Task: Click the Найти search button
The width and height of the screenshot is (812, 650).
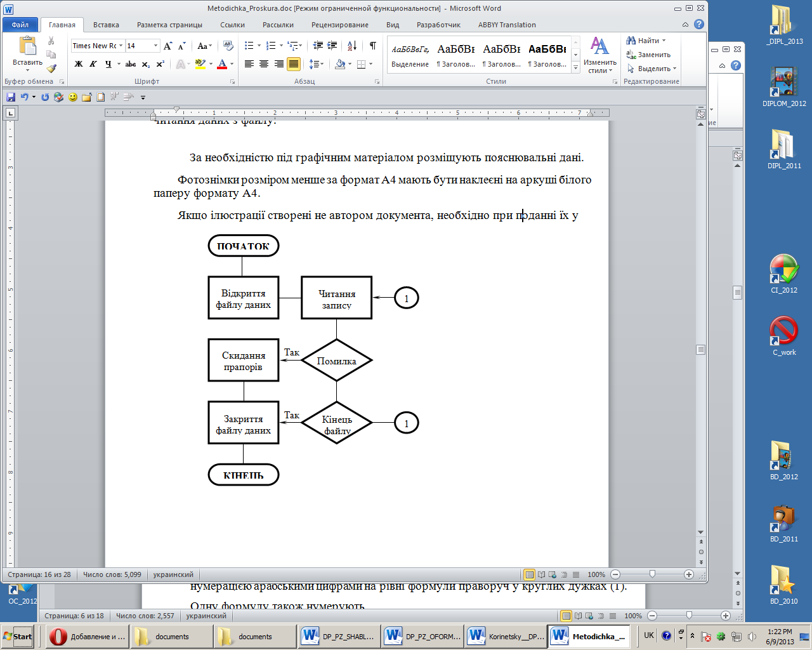Action: tap(646, 41)
